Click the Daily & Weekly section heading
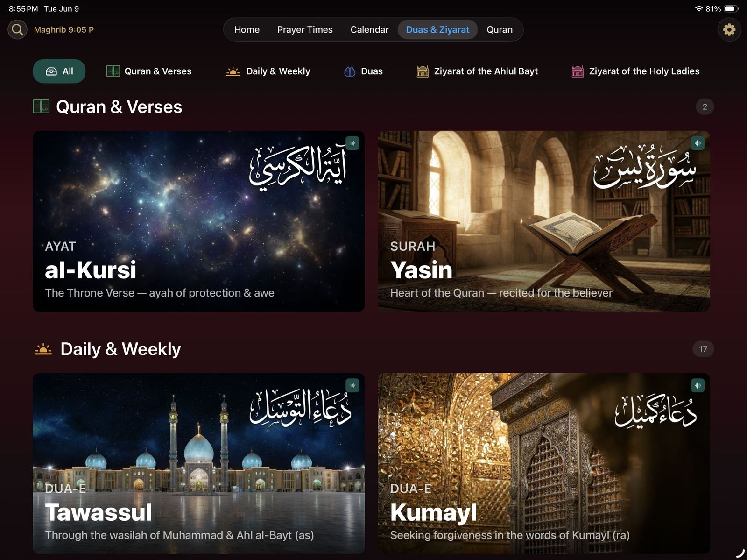Viewport: 747px width, 560px height. tap(120, 349)
